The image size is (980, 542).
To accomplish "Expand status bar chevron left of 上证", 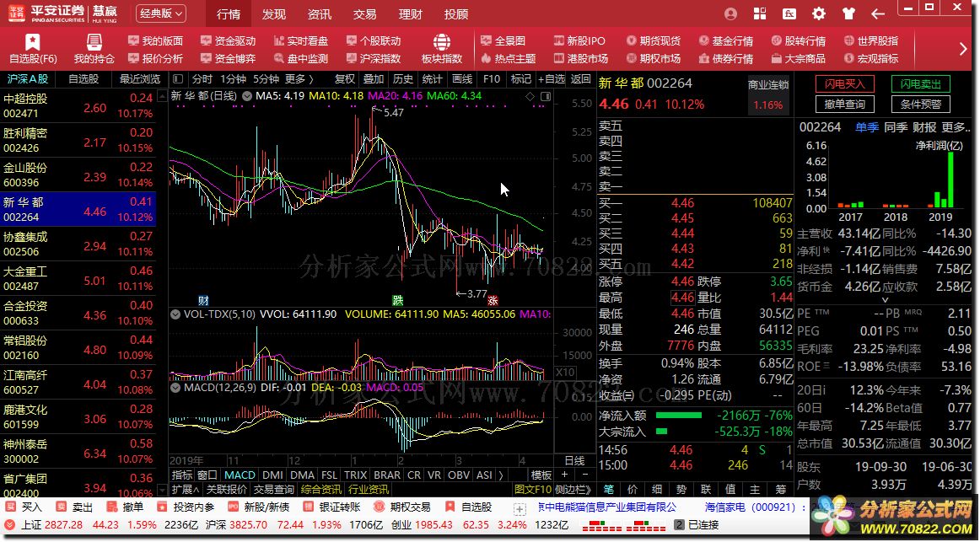I will tap(8, 525).
